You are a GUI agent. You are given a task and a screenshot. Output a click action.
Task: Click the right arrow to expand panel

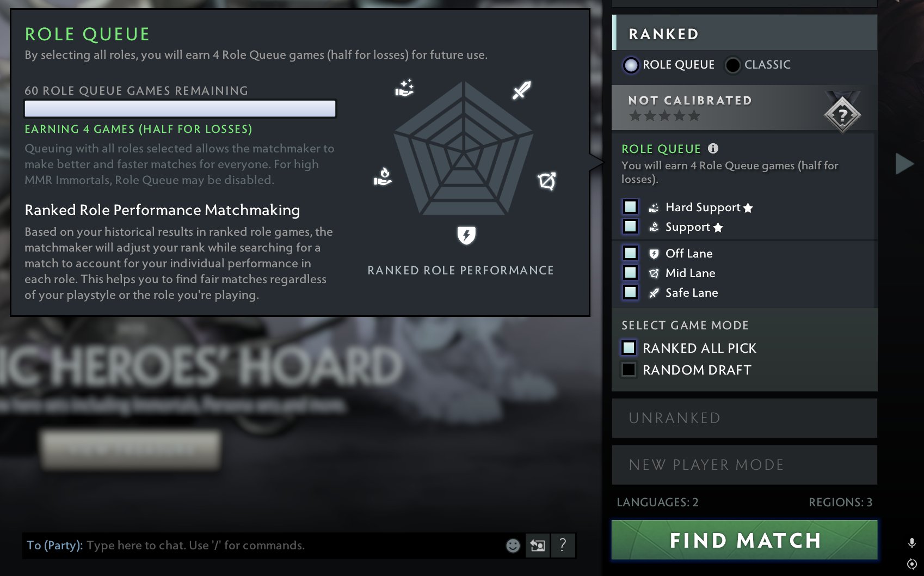pyautogui.click(x=904, y=163)
